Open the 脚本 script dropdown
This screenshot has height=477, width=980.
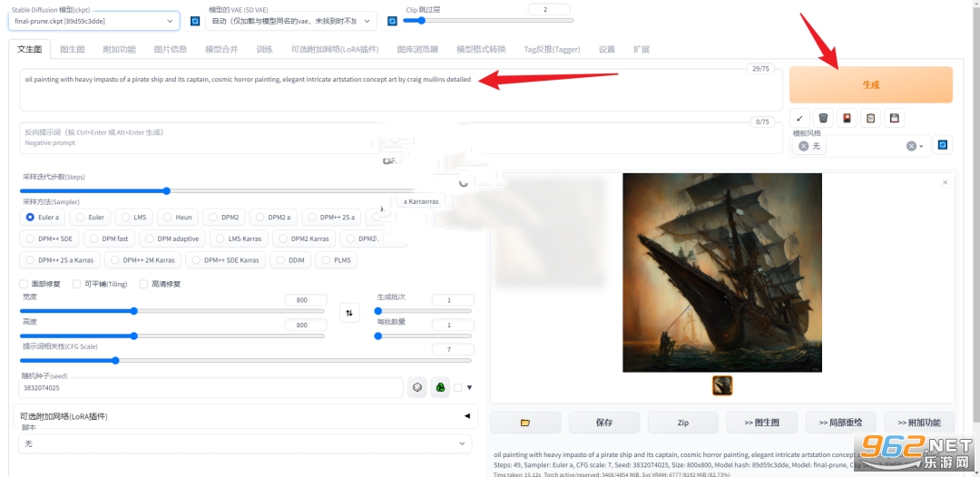point(245,443)
